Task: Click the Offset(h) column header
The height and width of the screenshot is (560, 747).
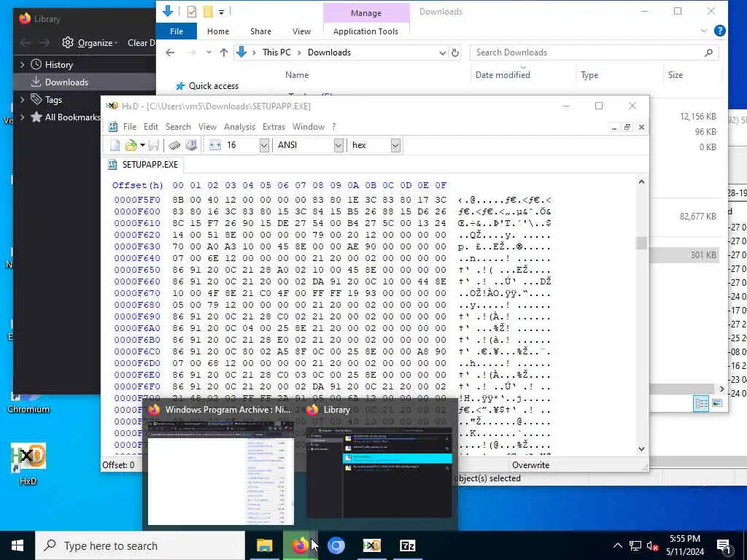Action: tap(138, 185)
